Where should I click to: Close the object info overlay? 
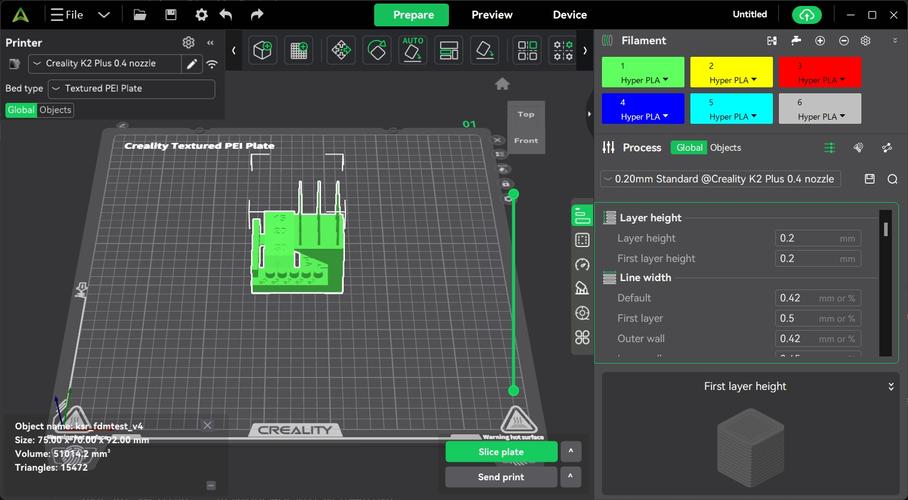(x=207, y=425)
